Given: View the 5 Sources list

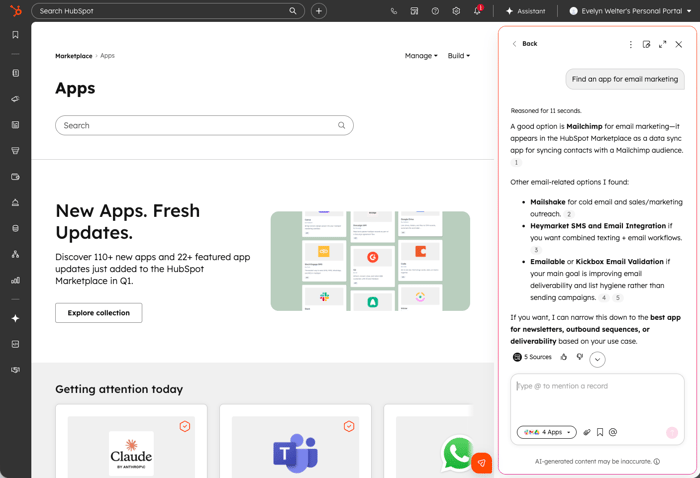Looking at the screenshot, I should tap(532, 357).
